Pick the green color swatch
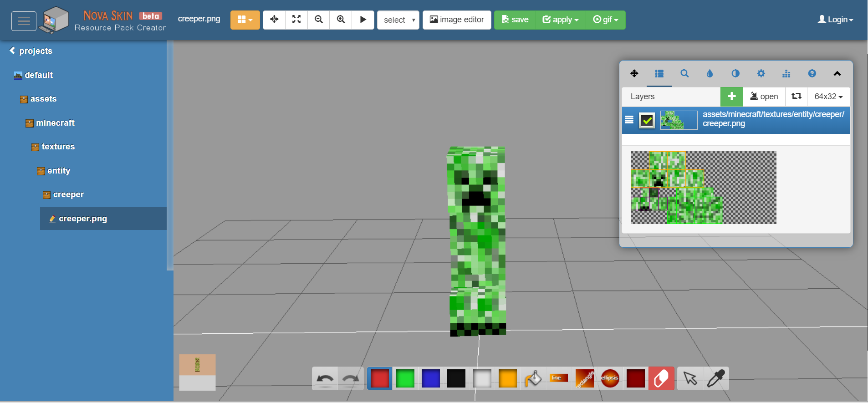 pyautogui.click(x=405, y=378)
